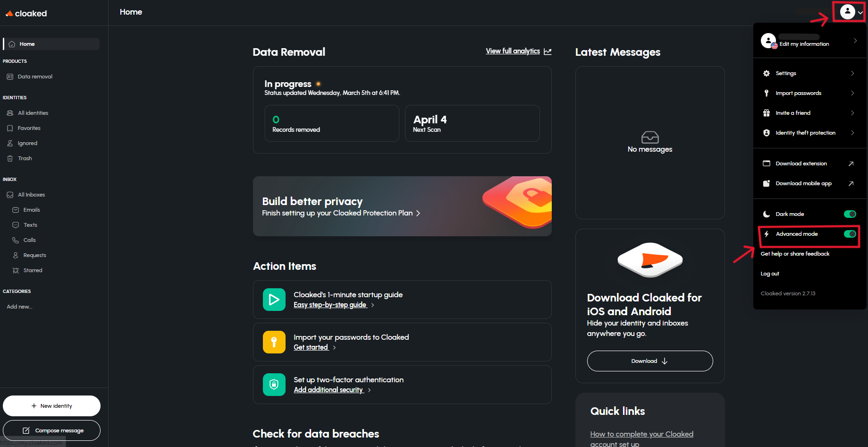Screen dimensions: 868x447
Task: Select the Dark mode menu label
Action: click(790, 214)
